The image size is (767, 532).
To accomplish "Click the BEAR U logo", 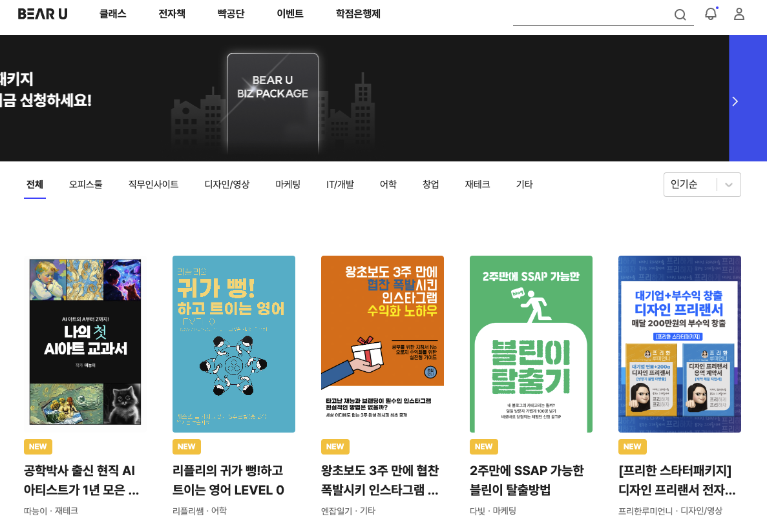I will (x=43, y=14).
